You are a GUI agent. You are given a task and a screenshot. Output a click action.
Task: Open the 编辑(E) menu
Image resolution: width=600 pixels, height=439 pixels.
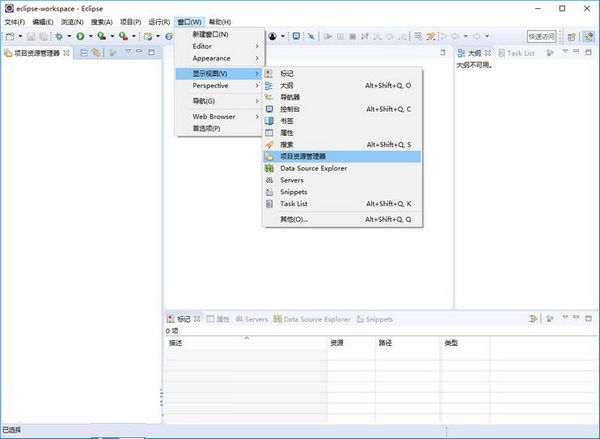coord(42,22)
